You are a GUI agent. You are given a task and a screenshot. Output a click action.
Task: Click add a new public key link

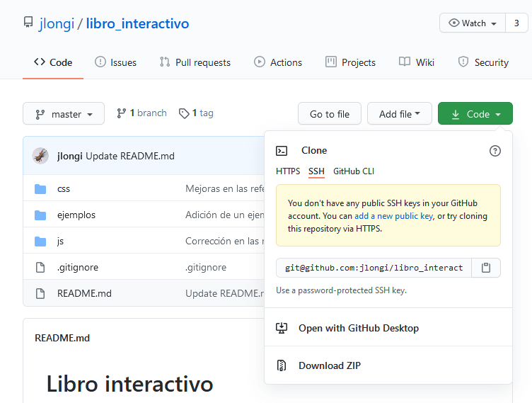tap(393, 216)
